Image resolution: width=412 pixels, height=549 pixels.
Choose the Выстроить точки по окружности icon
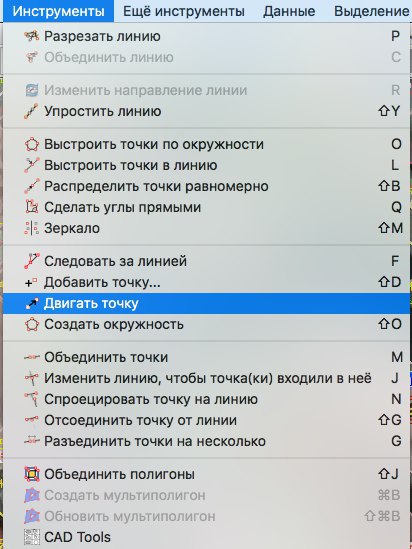tap(32, 144)
